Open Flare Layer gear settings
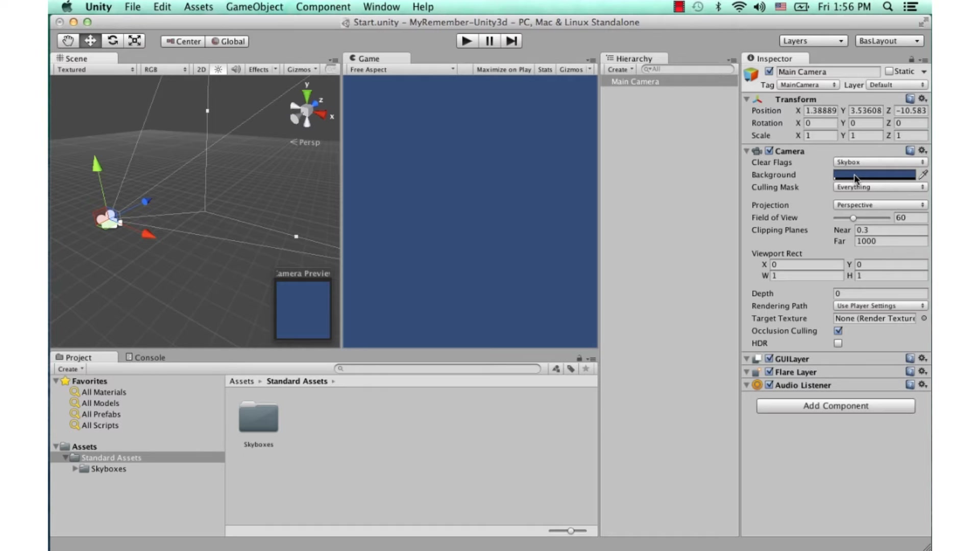The image size is (980, 551). (x=923, y=371)
